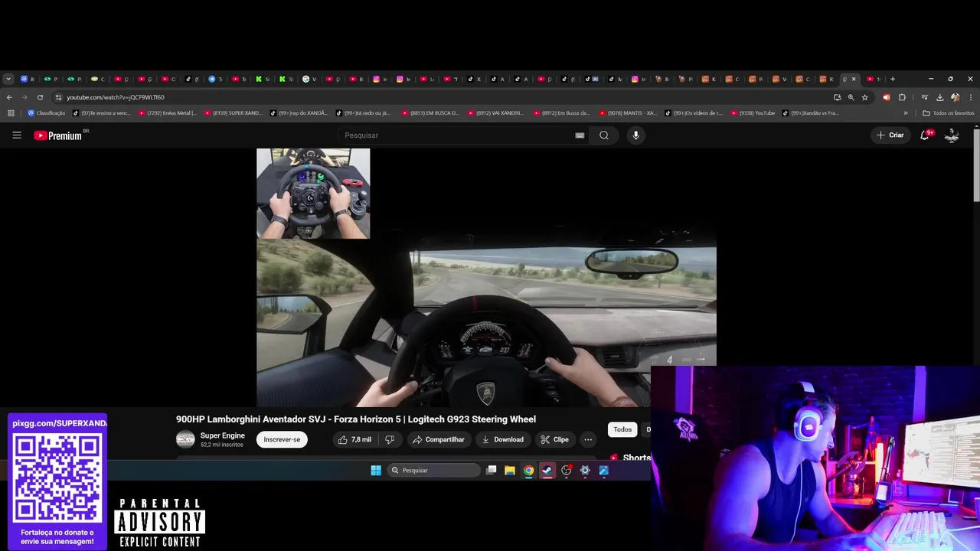The image size is (980, 551).
Task: Open Super Engine channel name link
Action: point(223,435)
